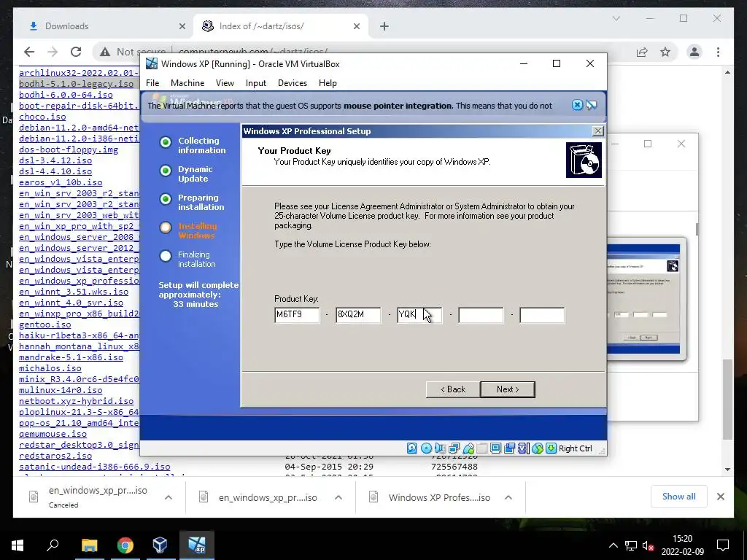Open the VirtualBox Machine menu
This screenshot has width=747, height=560.
tap(187, 83)
